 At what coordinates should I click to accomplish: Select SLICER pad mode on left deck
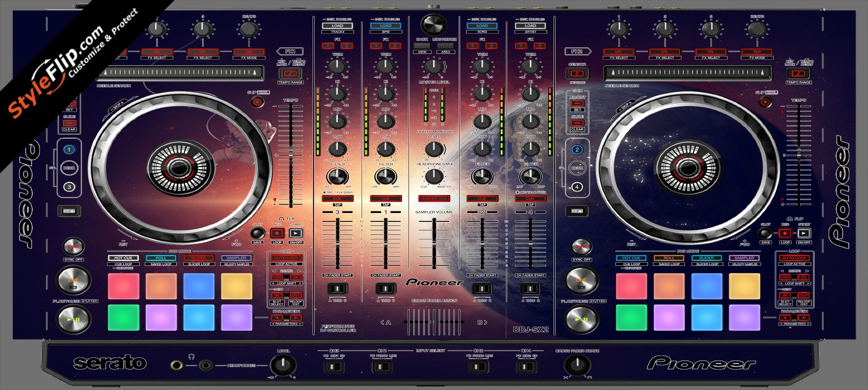199,258
